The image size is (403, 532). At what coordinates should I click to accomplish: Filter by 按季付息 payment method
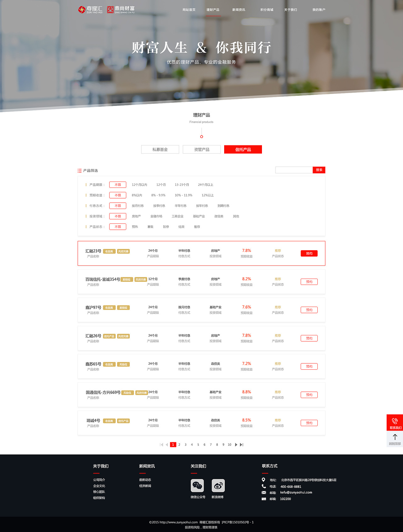[x=159, y=206]
